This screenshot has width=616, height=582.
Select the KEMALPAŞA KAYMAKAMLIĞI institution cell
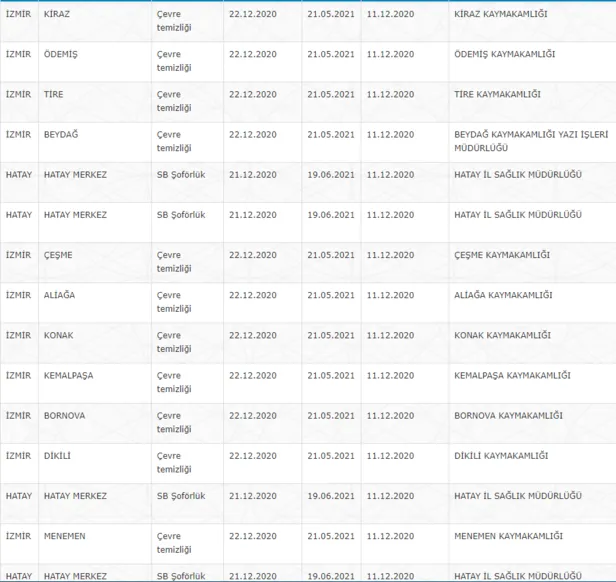(511, 375)
